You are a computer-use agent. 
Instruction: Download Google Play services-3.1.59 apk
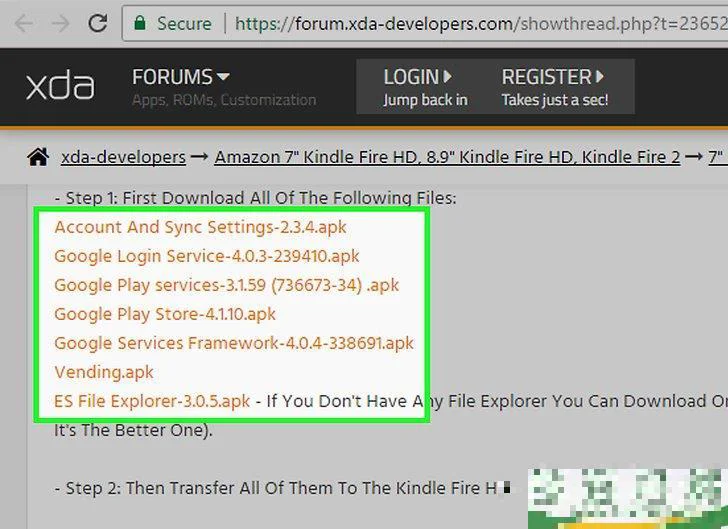(226, 285)
